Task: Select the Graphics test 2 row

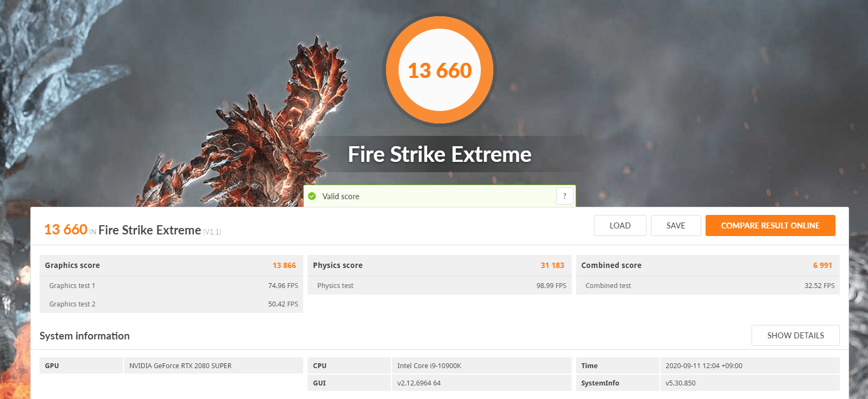Action: coord(171,304)
